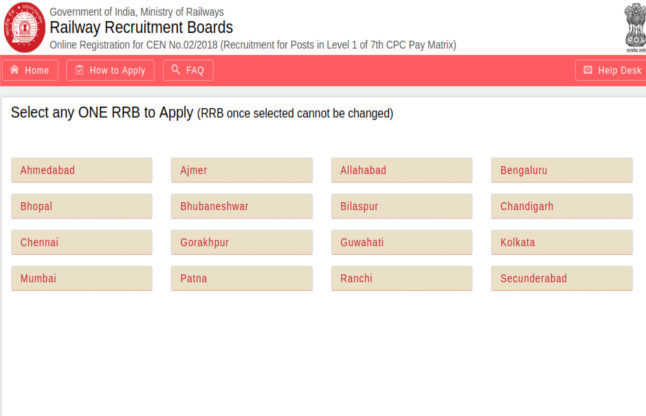The image size is (646, 416).
Task: Apply through Chennai RRB
Action: click(81, 242)
